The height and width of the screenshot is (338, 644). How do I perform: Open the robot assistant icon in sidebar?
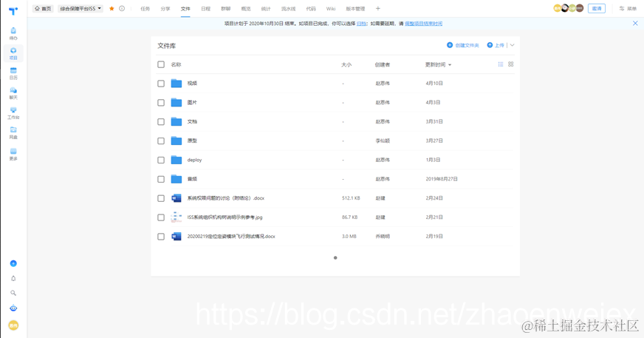(13, 308)
